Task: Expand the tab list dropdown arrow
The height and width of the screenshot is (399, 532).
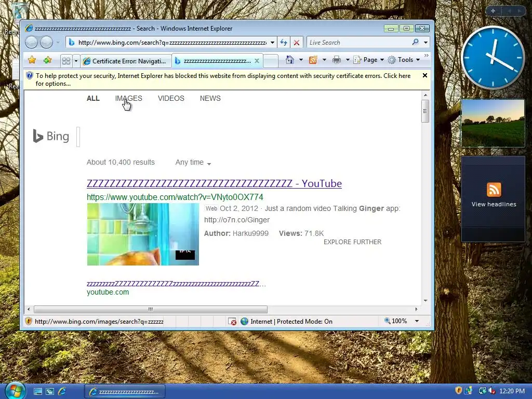Action: coord(76,61)
